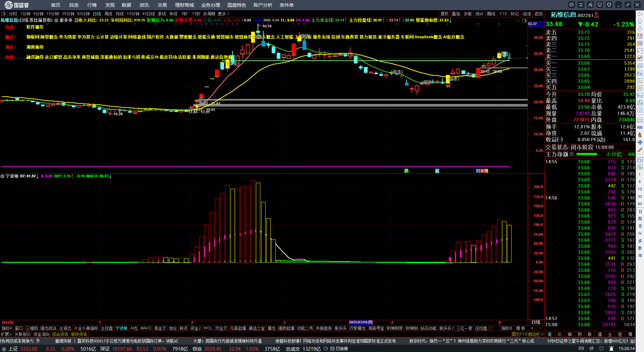Click the Guosheng logo in title bar

(17, 5)
